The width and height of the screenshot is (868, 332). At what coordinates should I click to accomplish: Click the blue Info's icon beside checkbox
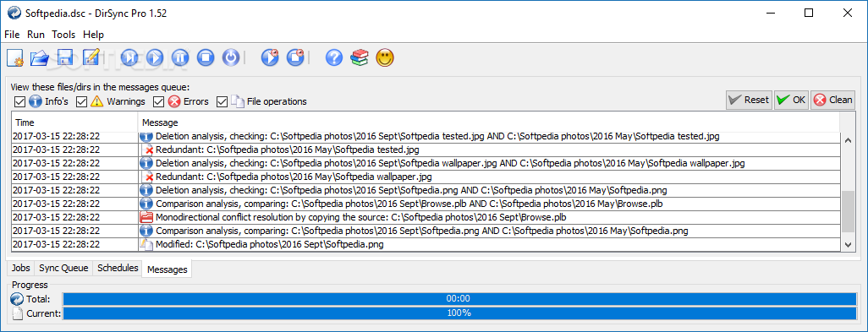(x=36, y=101)
